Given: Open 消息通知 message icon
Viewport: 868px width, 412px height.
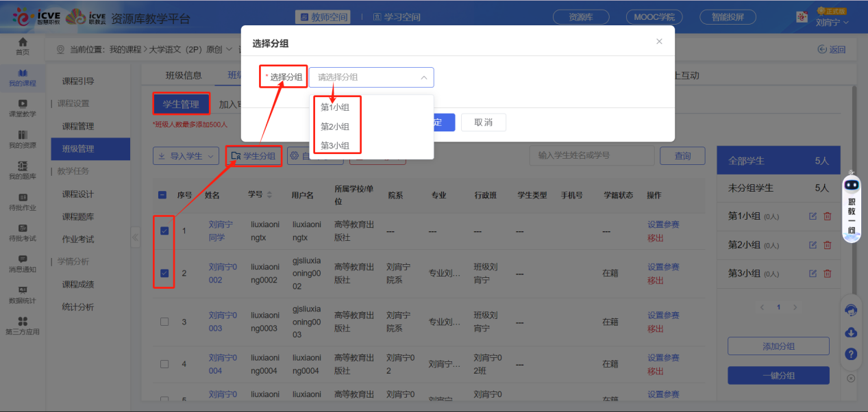Looking at the screenshot, I should (23, 263).
